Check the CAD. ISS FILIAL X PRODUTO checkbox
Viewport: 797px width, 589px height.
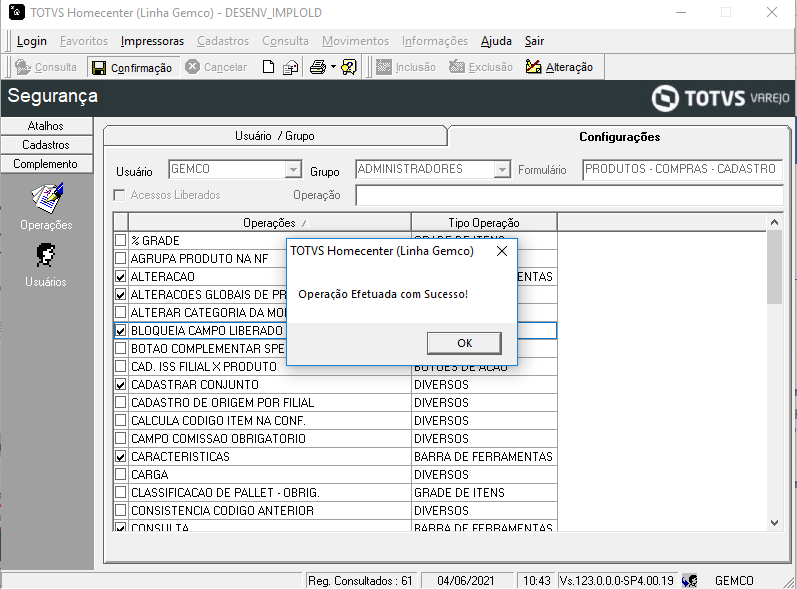pos(120,366)
